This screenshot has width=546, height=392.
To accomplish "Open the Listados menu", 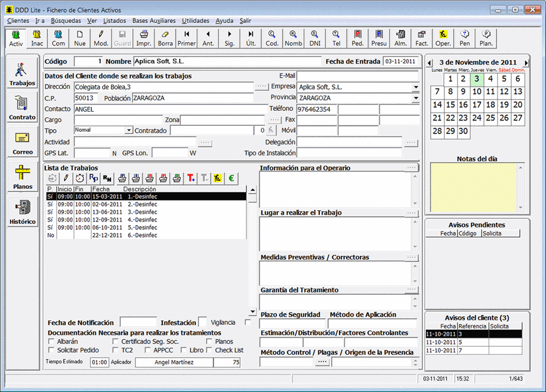I will [115, 21].
